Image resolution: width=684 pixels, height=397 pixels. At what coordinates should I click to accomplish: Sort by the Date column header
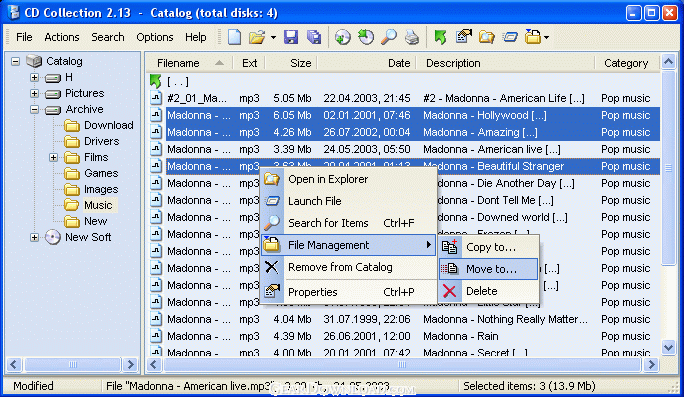click(366, 63)
